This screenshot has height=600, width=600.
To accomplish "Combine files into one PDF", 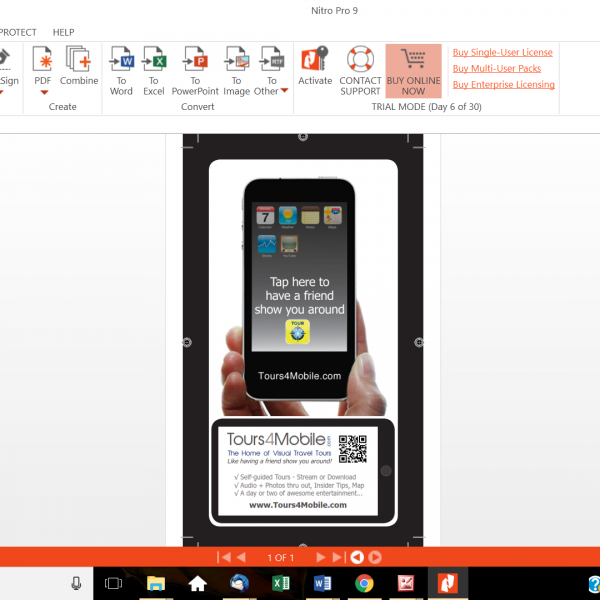I will point(79,65).
